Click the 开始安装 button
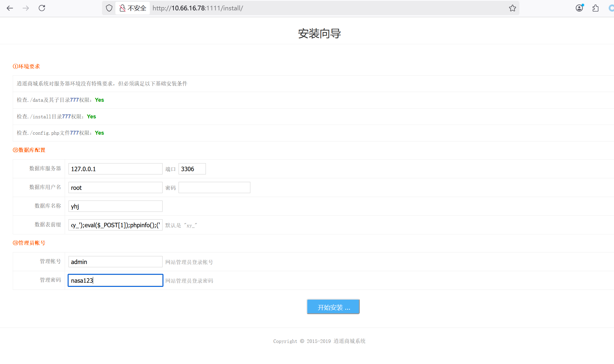The image size is (614, 364). tap(333, 307)
